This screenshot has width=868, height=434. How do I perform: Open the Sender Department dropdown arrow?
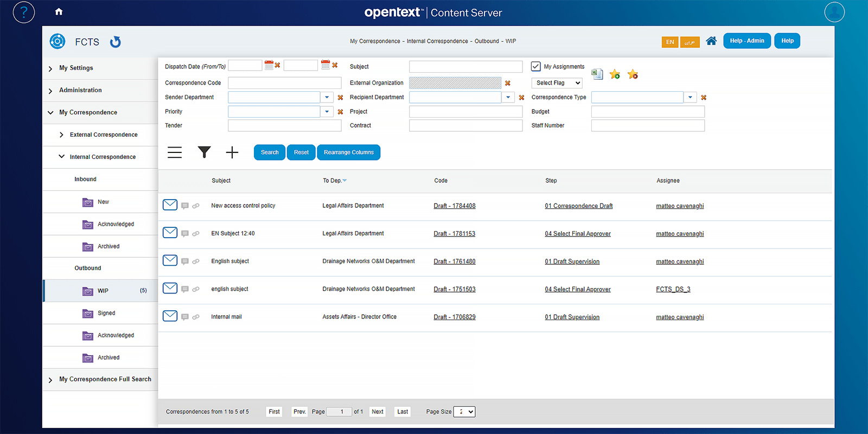pyautogui.click(x=327, y=97)
